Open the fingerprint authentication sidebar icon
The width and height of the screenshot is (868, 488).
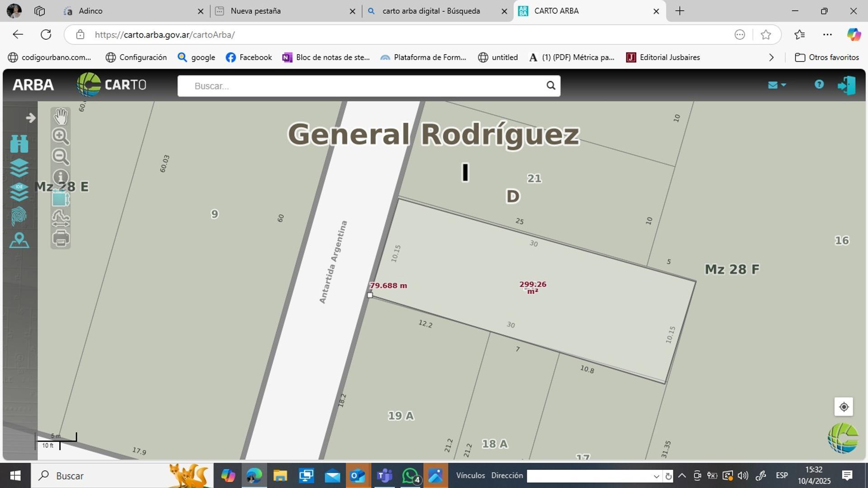tap(19, 216)
